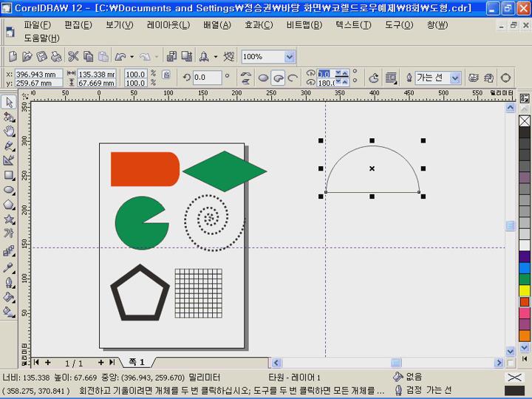Viewport: 532px width, 399px height.
Task: Select the Eyedropper tool
Action: (x=9, y=267)
